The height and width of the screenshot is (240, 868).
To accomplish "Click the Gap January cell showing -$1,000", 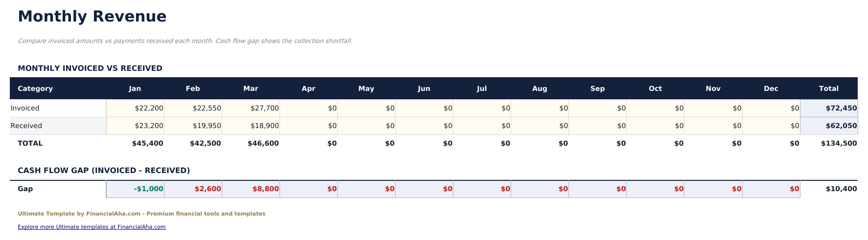I will click(x=135, y=189).
